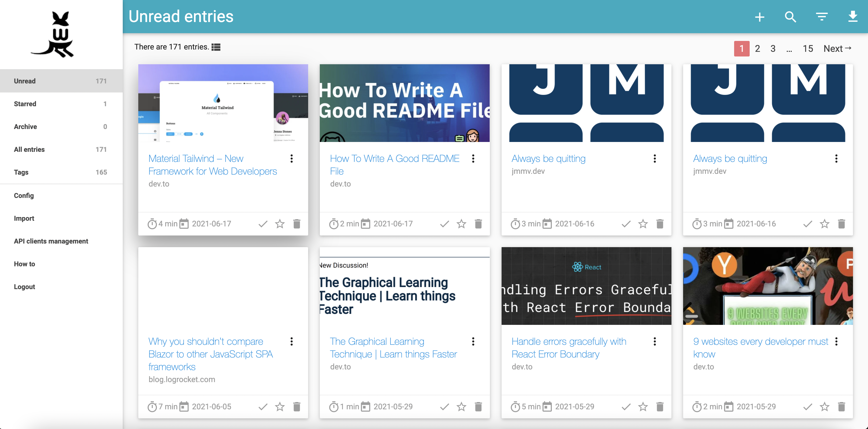Screen dimensions: 868x429
Task: Delete the Material Tailwind entry
Action: click(x=296, y=224)
